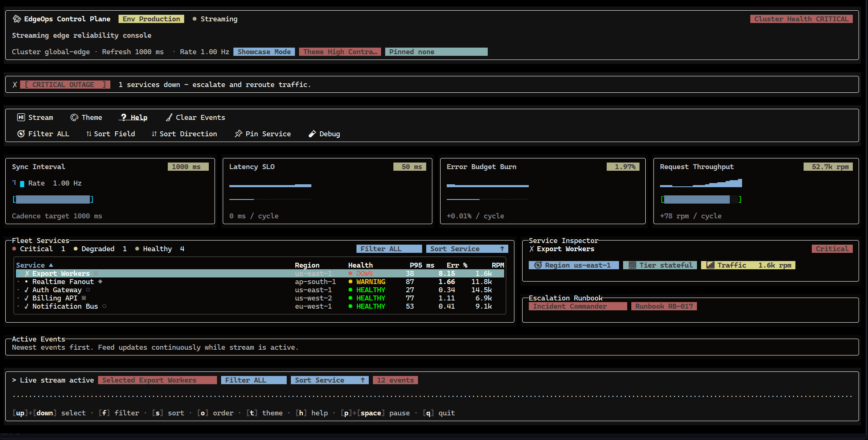Screen dimensions: 868x440
Task: Click the Cluster Health CRITICAL badge
Action: (x=802, y=19)
